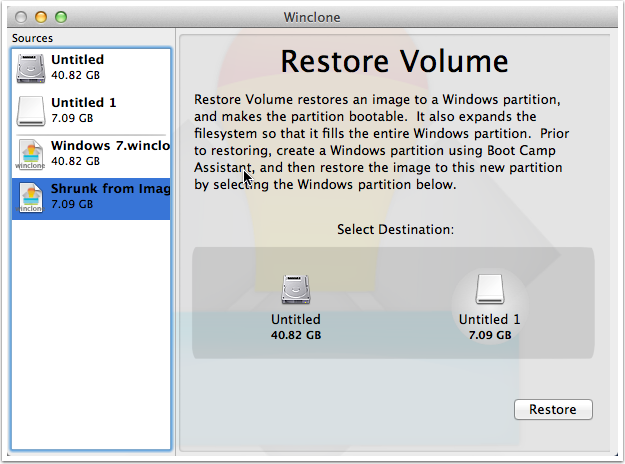Click the "Untitled" destination name label

296,319
